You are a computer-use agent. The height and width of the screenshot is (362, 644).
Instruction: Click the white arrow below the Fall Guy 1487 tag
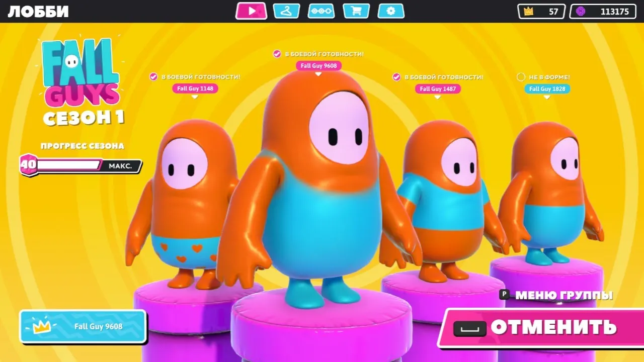tap(438, 97)
